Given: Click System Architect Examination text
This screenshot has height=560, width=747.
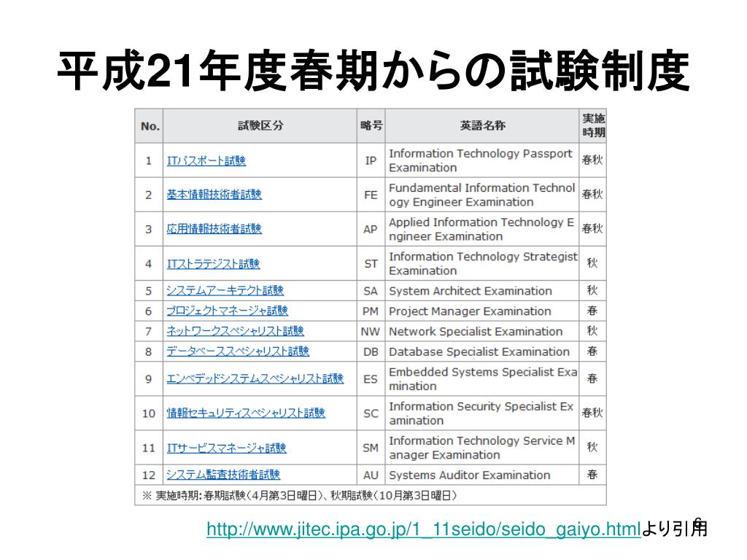Looking at the screenshot, I should click(471, 291).
